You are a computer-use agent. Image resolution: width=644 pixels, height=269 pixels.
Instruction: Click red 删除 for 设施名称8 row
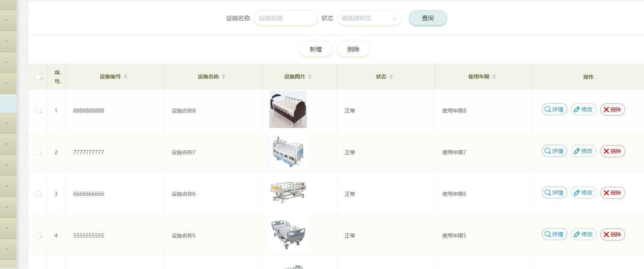[x=612, y=110]
